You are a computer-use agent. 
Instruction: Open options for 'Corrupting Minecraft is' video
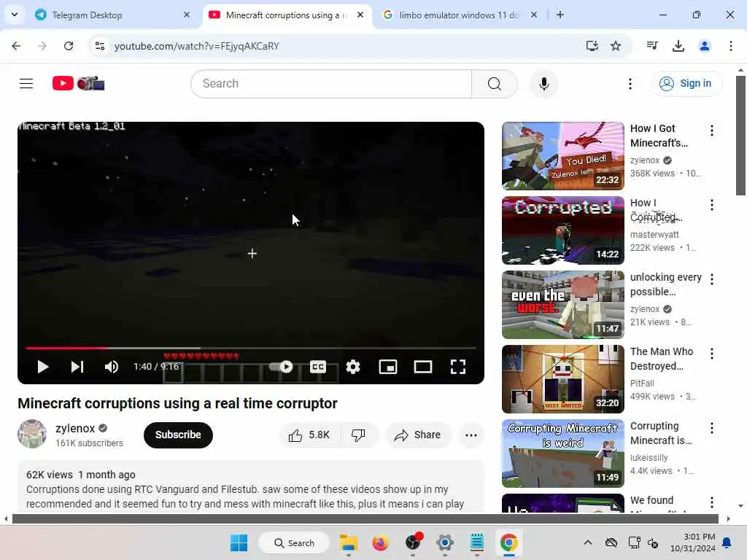pos(712,427)
